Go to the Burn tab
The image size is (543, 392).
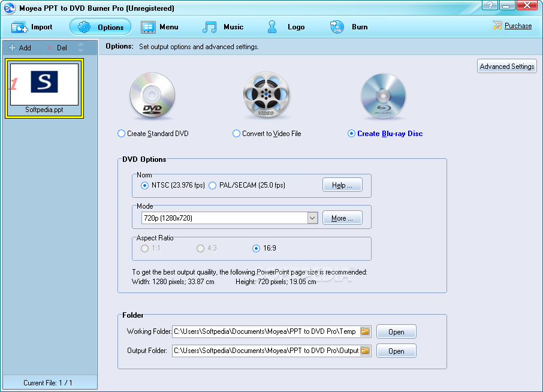[x=349, y=27]
